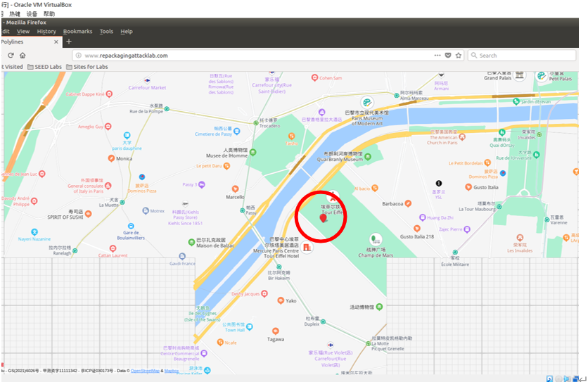Open the Bookmarks menu
The width and height of the screenshot is (588, 382).
[x=77, y=32]
